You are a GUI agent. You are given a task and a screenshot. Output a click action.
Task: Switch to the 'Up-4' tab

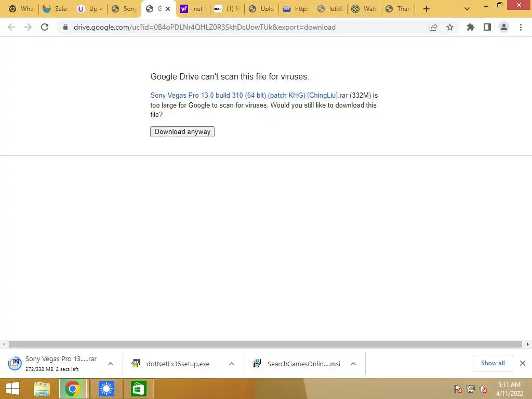coord(90,9)
